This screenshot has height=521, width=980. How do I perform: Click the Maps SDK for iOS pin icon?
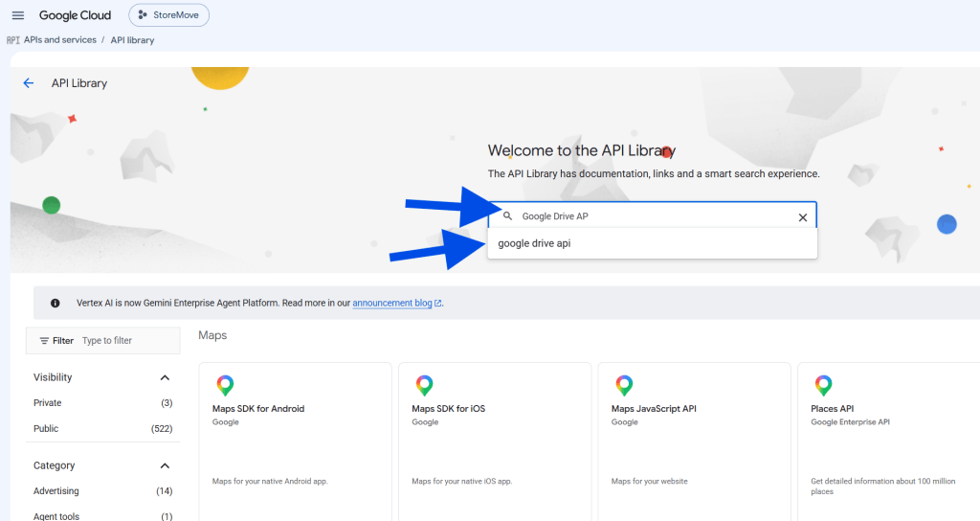424,385
